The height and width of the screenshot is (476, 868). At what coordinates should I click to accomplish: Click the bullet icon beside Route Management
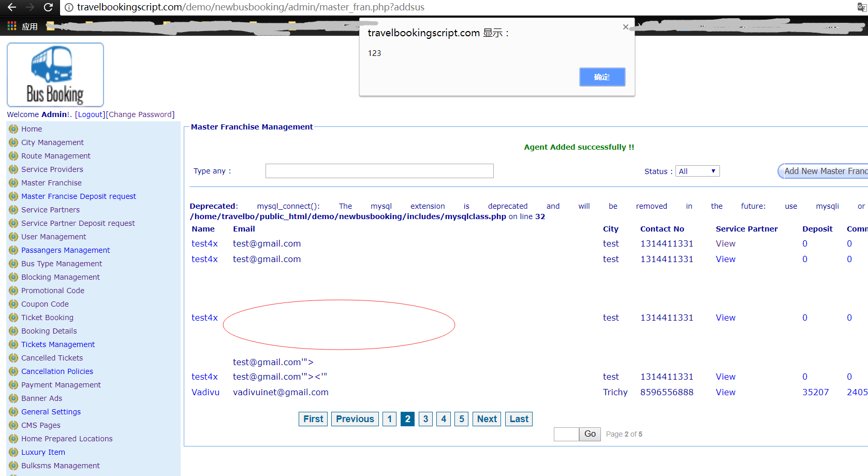(13, 156)
